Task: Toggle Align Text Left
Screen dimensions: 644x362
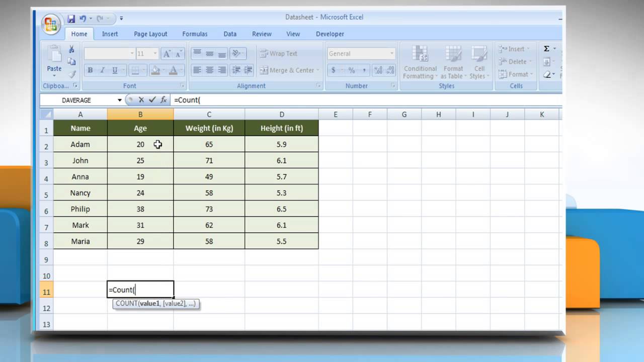Action: tap(197, 70)
